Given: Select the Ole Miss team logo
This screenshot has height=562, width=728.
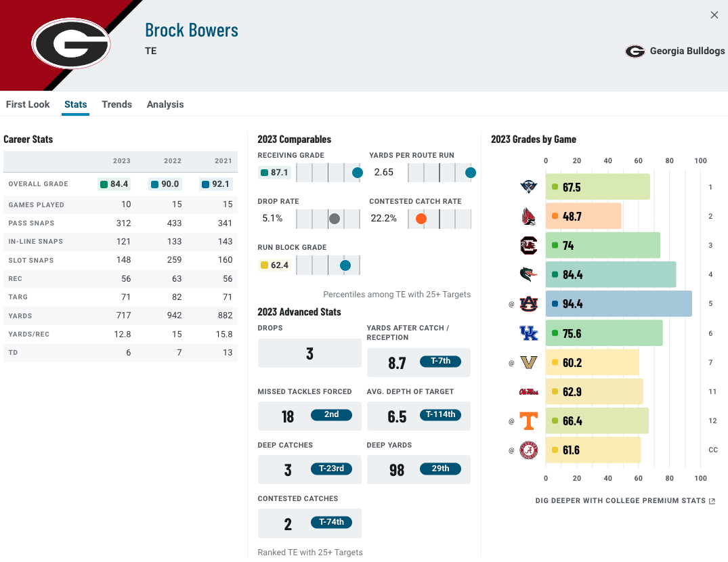Looking at the screenshot, I should [x=528, y=392].
